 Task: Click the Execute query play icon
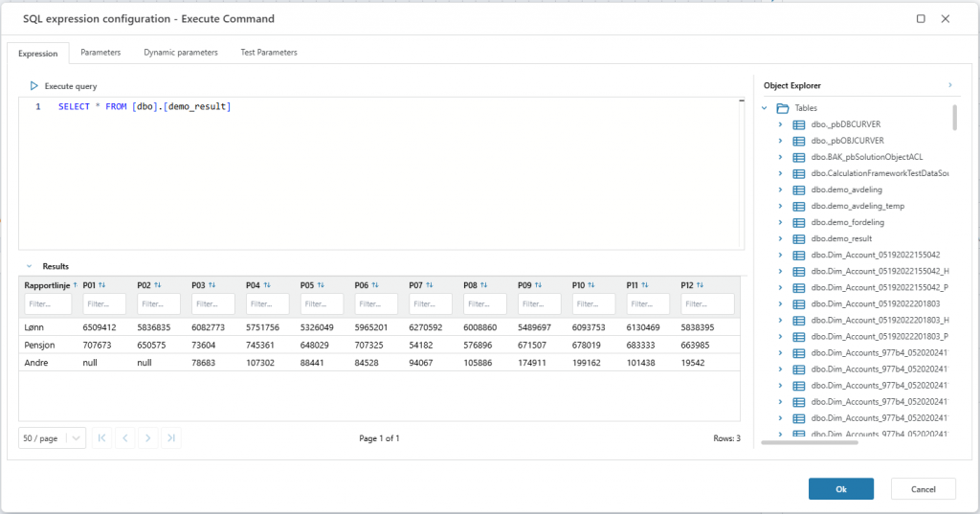(34, 86)
